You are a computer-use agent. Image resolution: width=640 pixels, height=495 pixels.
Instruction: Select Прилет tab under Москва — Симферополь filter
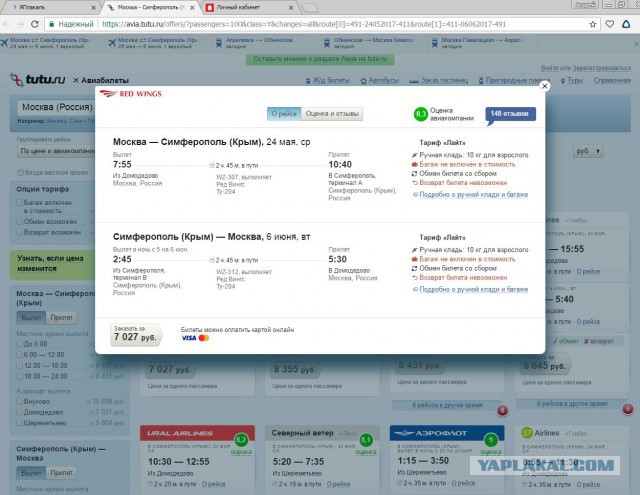pyautogui.click(x=61, y=317)
